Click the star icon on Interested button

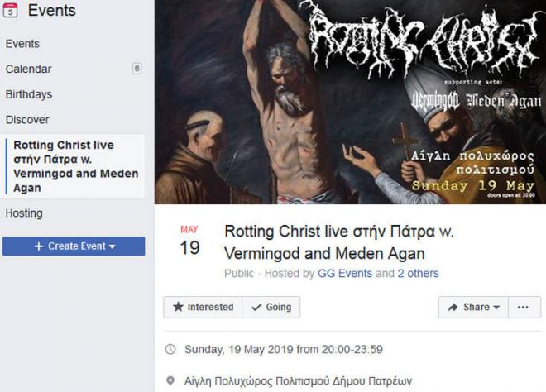pos(178,307)
